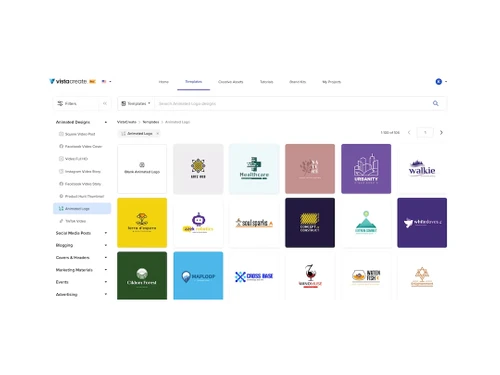Viewport: 500px width, 375px height.
Task: Expand Covers & Headers category
Action: pyautogui.click(x=106, y=257)
